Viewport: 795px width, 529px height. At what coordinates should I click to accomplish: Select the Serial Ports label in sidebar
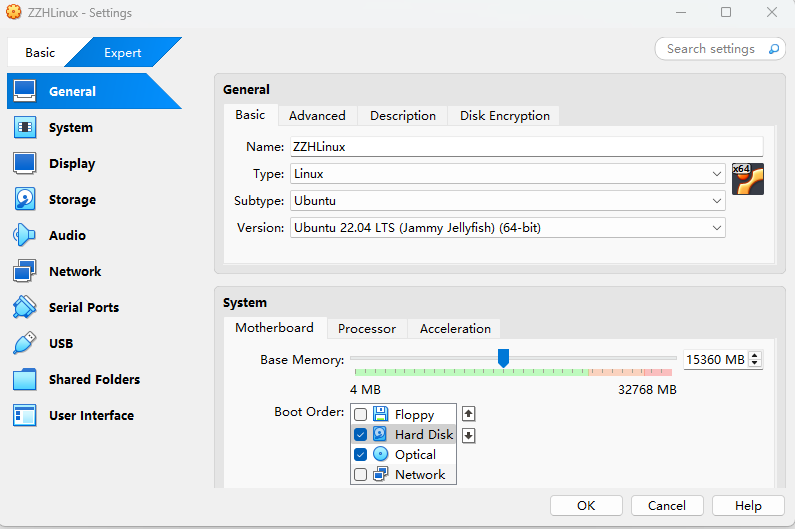84,307
